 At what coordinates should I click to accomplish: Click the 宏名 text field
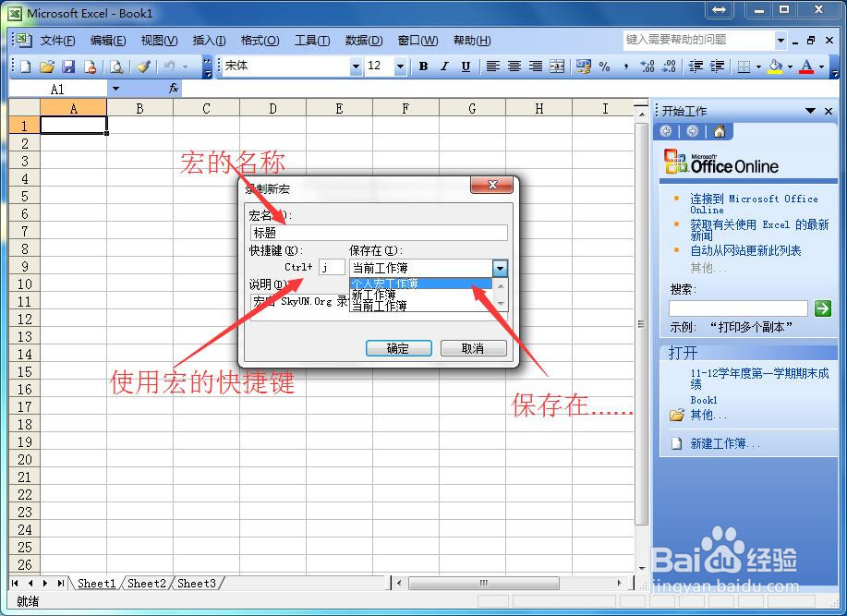(x=380, y=233)
